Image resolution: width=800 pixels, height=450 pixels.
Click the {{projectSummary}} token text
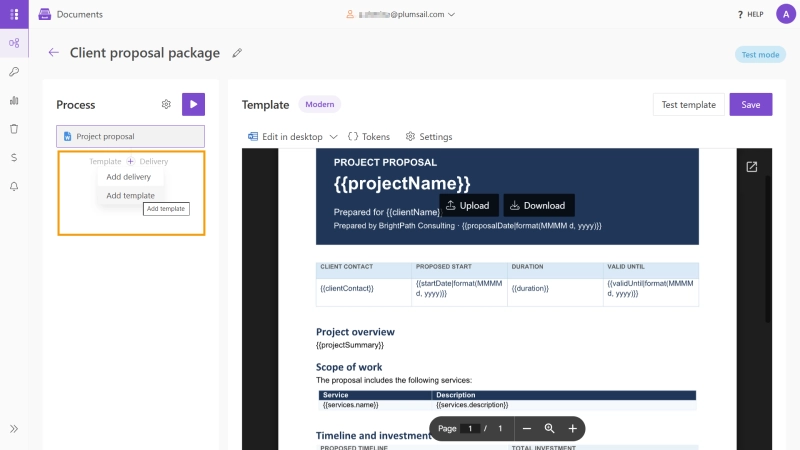pos(350,345)
